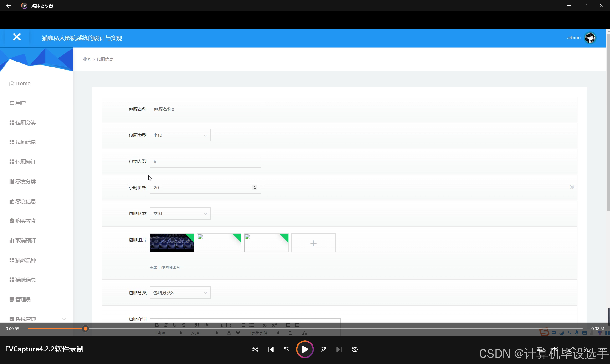This screenshot has width=610, height=364.
Task: Rewind ten seconds
Action: click(287, 349)
